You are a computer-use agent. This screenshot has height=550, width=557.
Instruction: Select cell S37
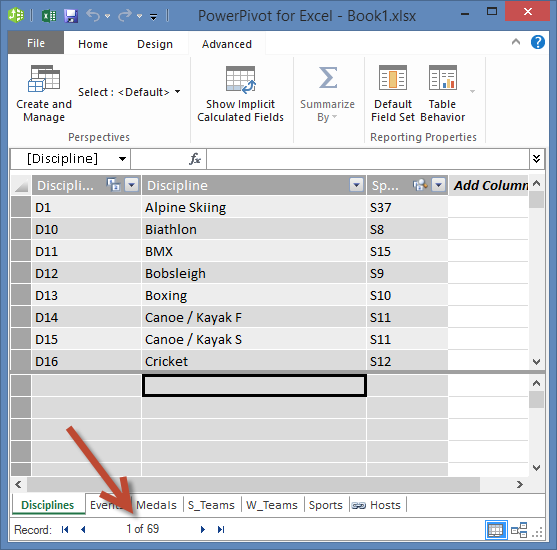(x=407, y=207)
